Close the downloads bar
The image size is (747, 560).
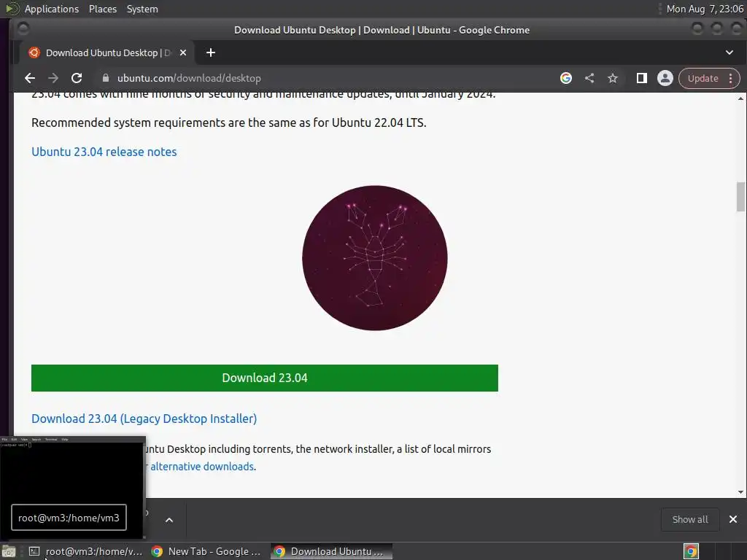tap(733, 519)
